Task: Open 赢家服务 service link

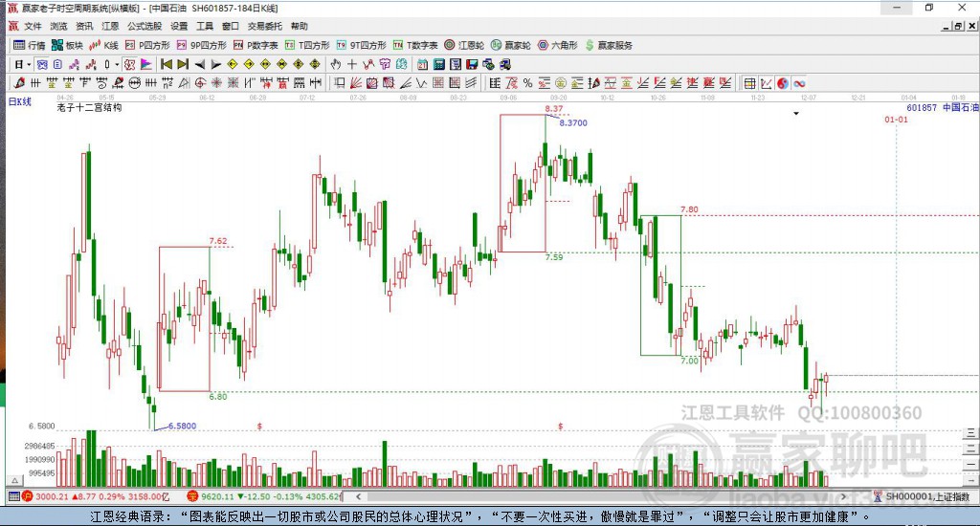Action: 609,45
